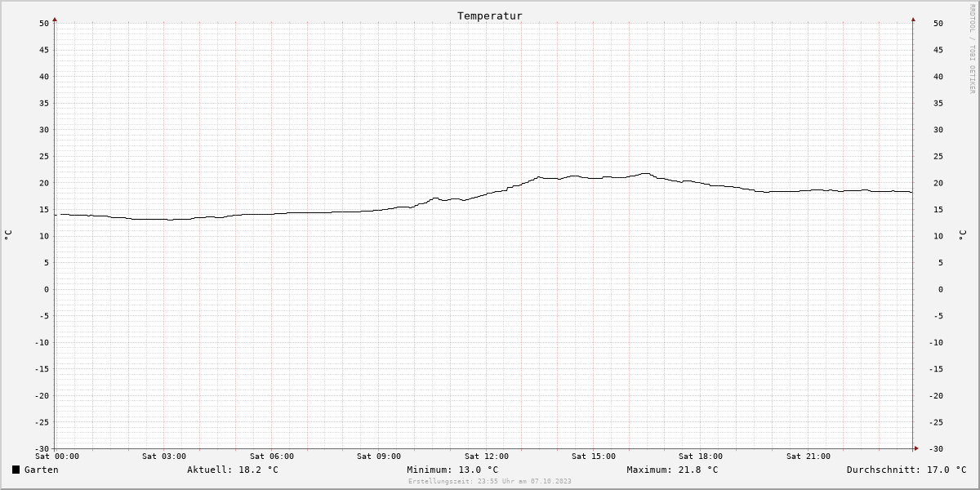Click the Sat 09:00 time axis label

click(x=379, y=457)
